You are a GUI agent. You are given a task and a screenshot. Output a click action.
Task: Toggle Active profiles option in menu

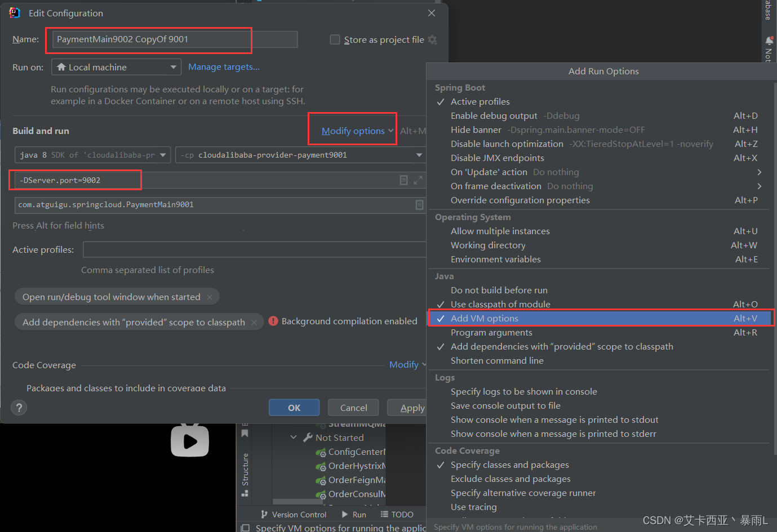click(599, 101)
